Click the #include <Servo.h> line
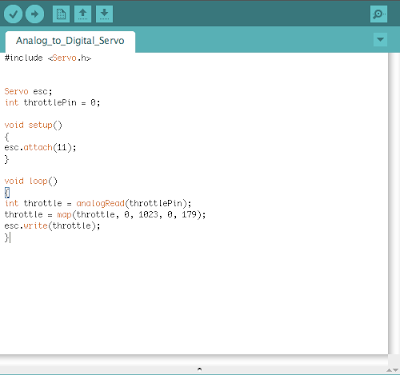 pos(48,58)
